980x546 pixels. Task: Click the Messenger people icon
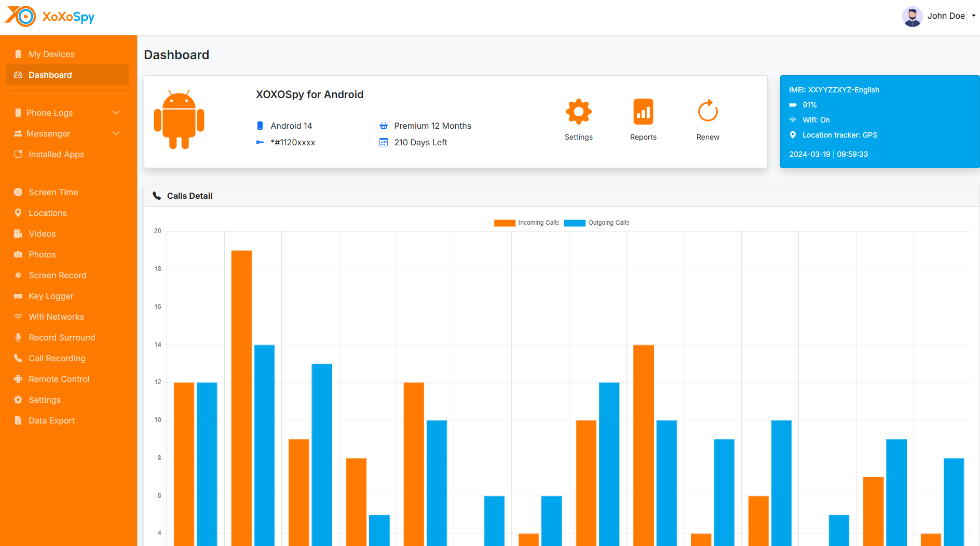(x=18, y=133)
